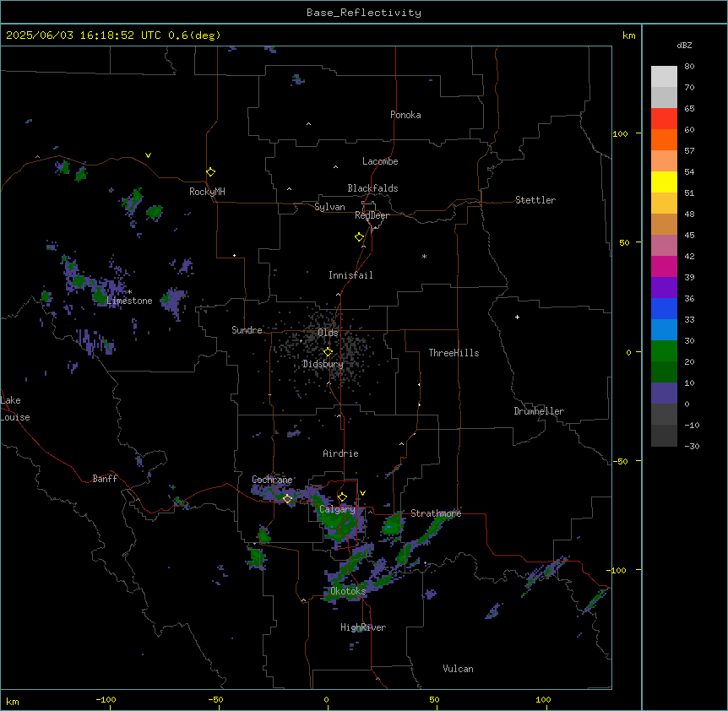Select the Calgary label
The height and width of the screenshot is (711, 728).
pyautogui.click(x=337, y=509)
